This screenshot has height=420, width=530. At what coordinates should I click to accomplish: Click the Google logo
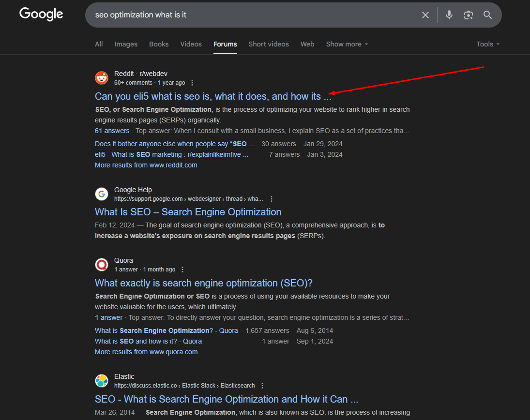pyautogui.click(x=41, y=14)
